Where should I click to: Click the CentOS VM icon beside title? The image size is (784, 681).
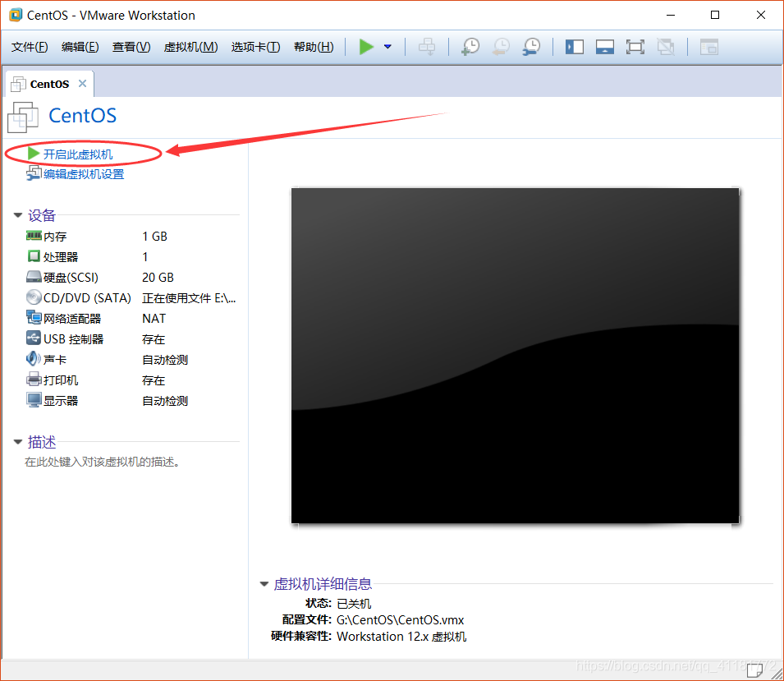(22, 117)
